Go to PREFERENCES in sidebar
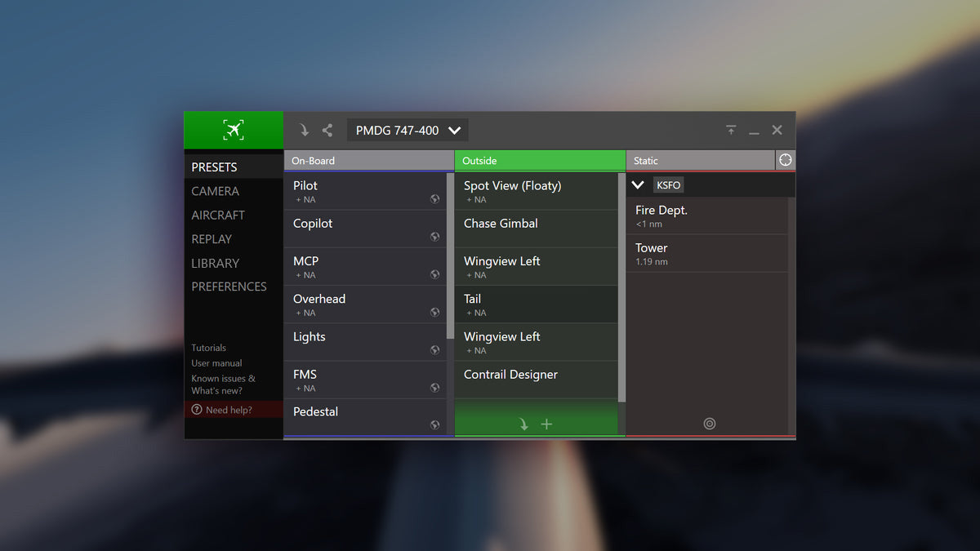 (x=229, y=287)
